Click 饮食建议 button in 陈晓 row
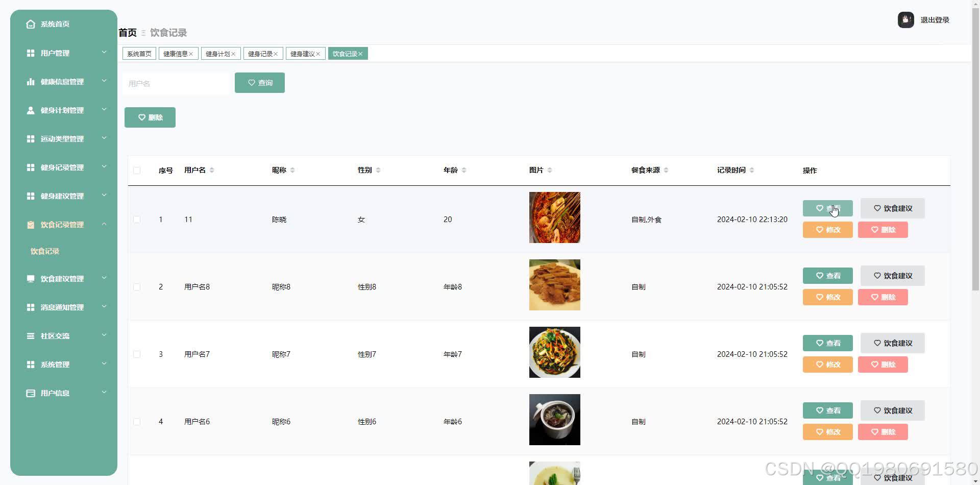The height and width of the screenshot is (485, 980). coord(893,208)
